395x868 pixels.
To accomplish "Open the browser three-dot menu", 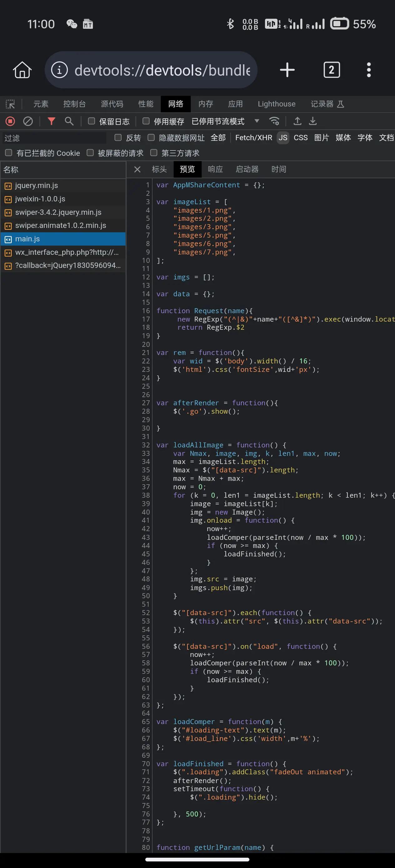I will pos(369,70).
